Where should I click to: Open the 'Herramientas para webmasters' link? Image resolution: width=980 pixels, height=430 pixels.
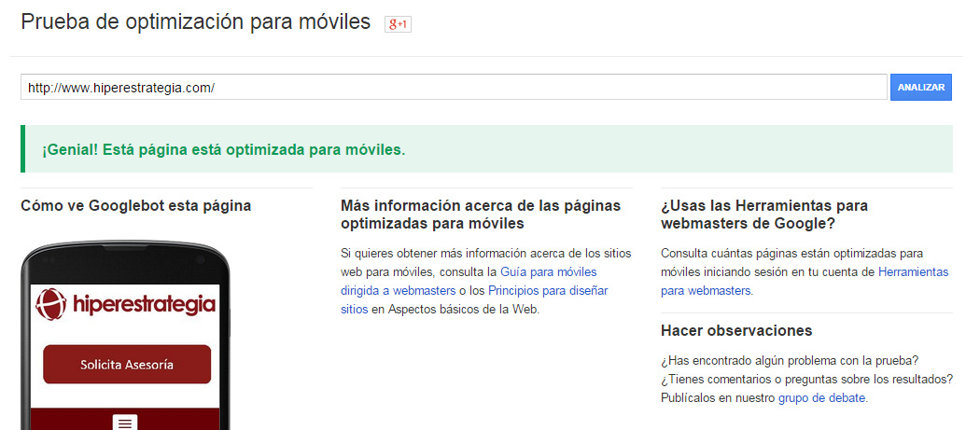point(805,282)
